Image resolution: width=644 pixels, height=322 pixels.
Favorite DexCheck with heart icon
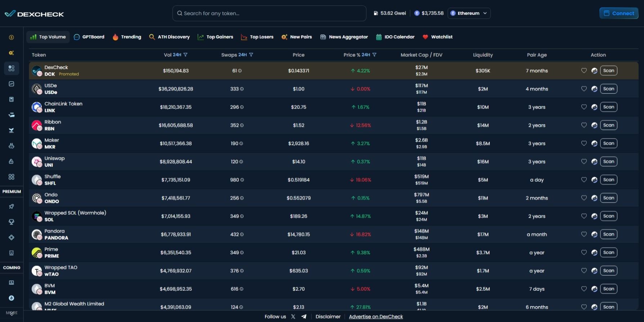pos(584,71)
